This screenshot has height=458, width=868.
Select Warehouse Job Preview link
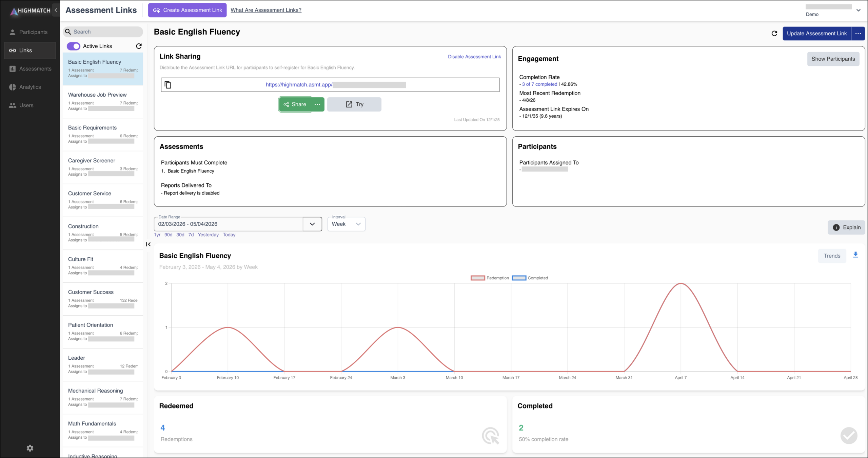point(103,102)
